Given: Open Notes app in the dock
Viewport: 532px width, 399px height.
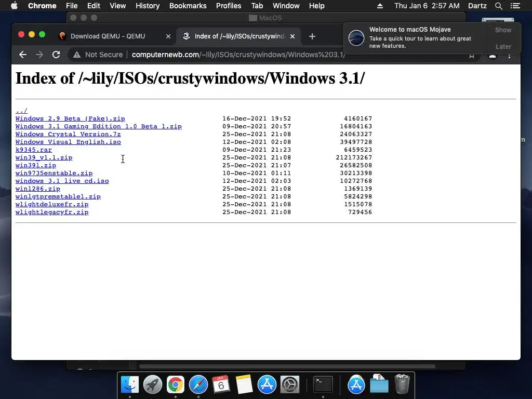Looking at the screenshot, I should [244, 384].
